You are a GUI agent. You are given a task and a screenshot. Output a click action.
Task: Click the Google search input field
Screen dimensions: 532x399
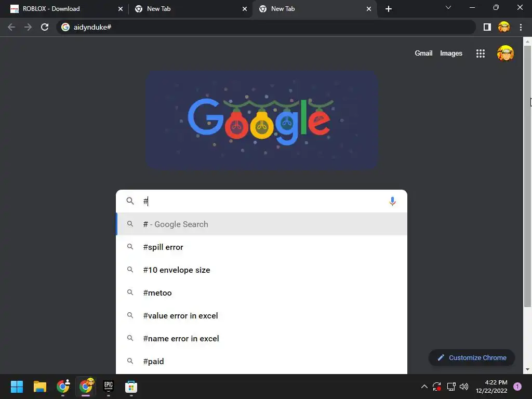(262, 201)
